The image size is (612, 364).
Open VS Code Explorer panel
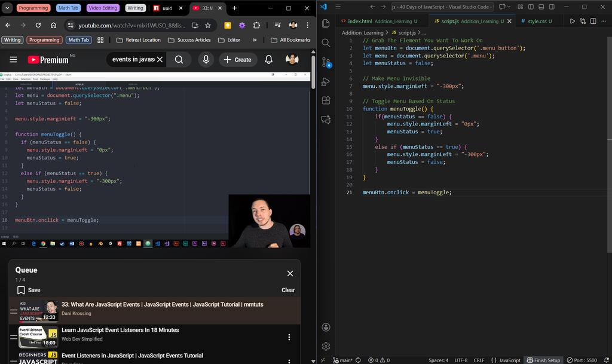326,24
